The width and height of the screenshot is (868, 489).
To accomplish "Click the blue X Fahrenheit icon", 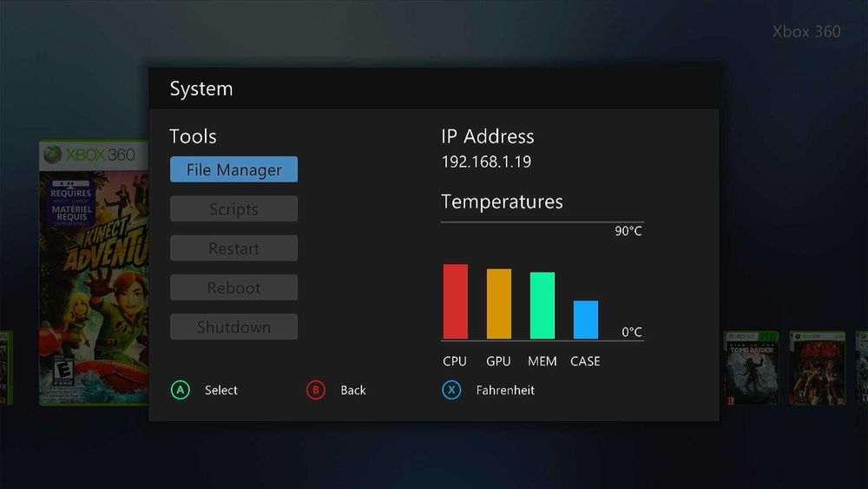I will (451, 390).
